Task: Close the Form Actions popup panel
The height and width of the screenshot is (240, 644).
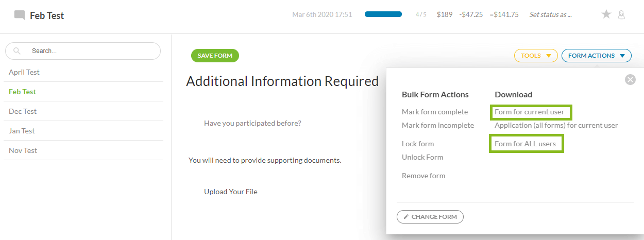Action: tap(630, 79)
